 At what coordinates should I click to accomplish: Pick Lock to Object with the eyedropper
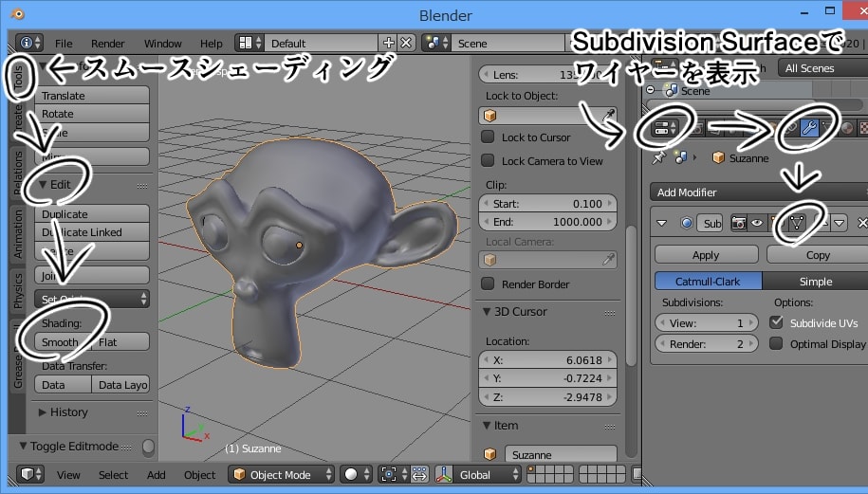pyautogui.click(x=608, y=115)
